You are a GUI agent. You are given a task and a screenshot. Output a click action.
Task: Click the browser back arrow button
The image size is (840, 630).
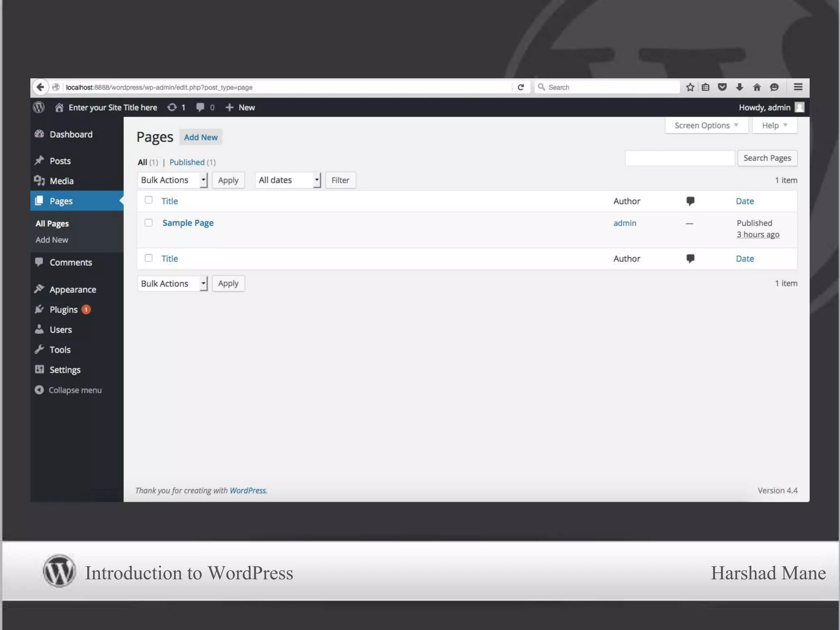pyautogui.click(x=40, y=87)
